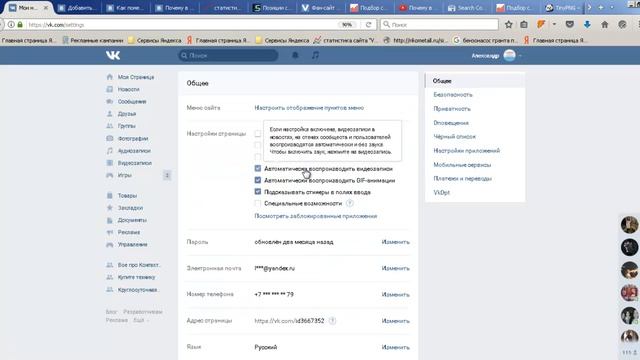
Task: Click the user avatar in header
Action: point(509,55)
